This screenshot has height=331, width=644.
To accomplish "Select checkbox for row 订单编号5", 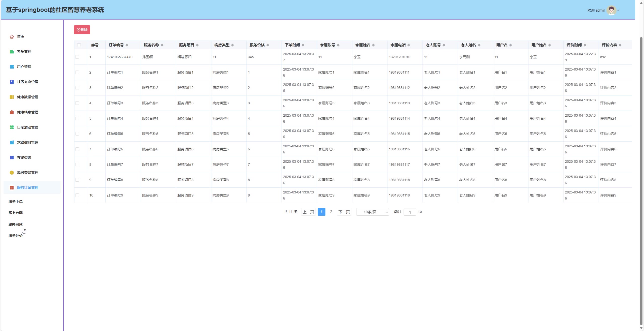I will pyautogui.click(x=77, y=134).
